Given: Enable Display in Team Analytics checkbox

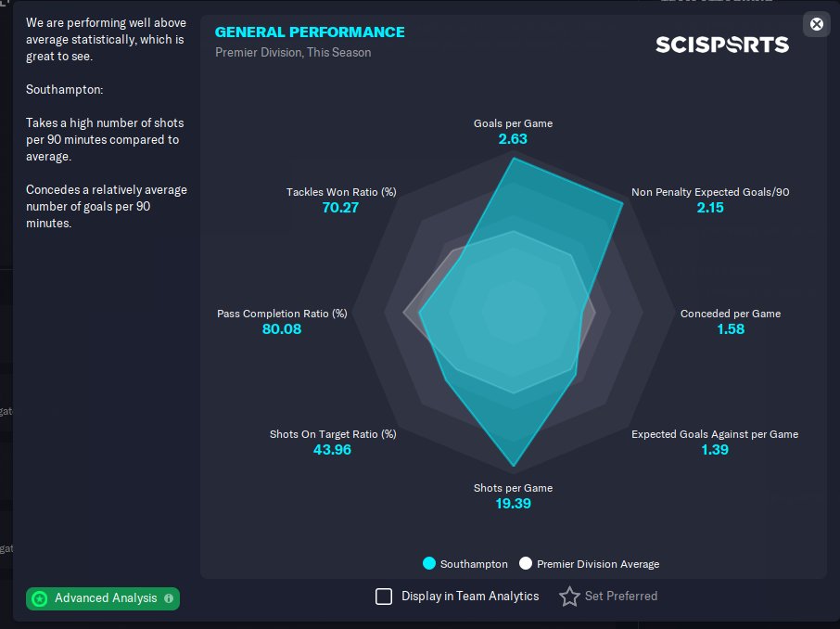Looking at the screenshot, I should 384,597.
